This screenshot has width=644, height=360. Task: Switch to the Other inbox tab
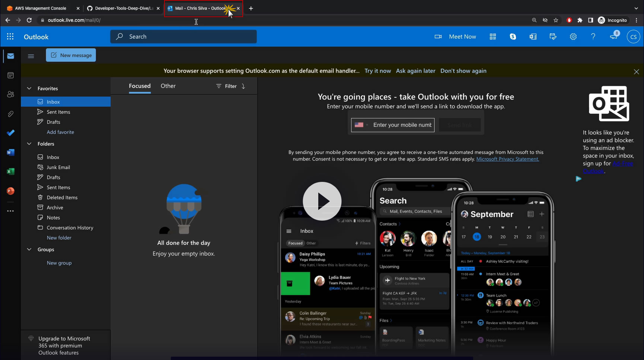point(168,86)
